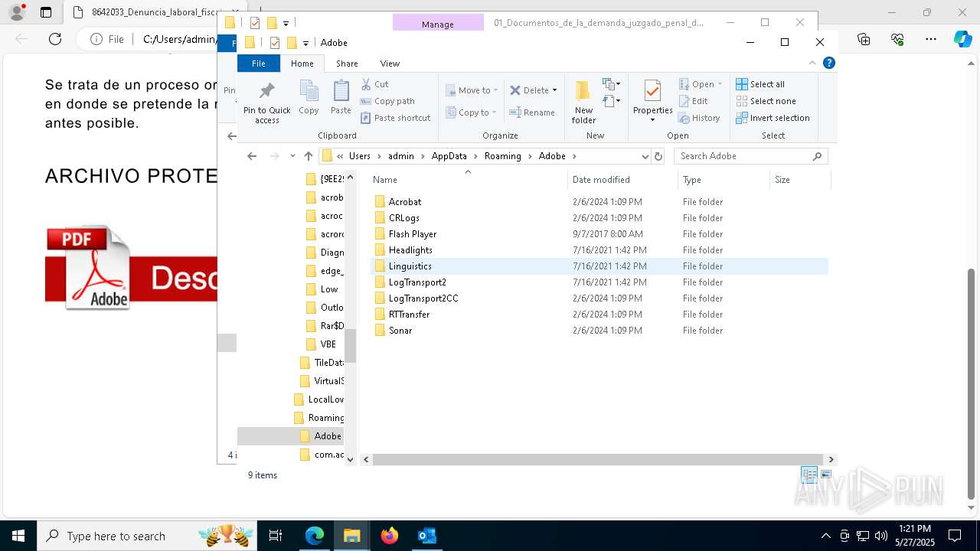
Task: Click History in the Open group
Action: [699, 118]
